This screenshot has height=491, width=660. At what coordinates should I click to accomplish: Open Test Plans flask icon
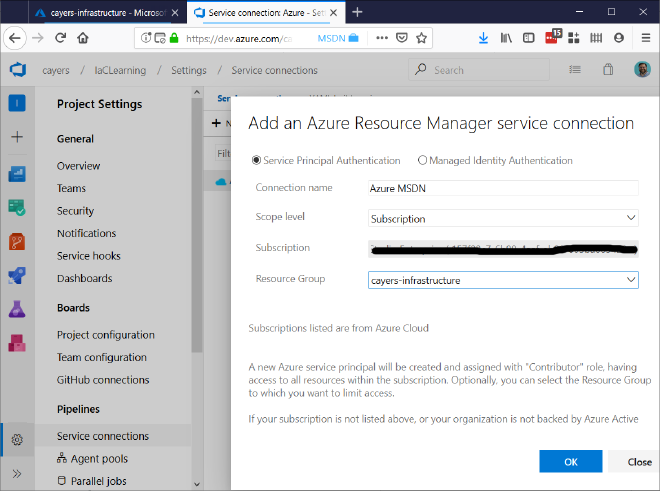point(17,309)
